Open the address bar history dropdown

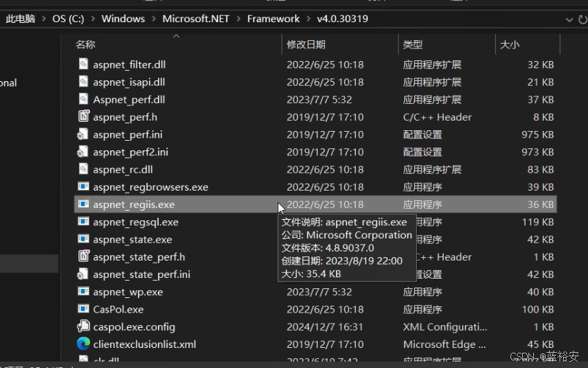tap(569, 19)
